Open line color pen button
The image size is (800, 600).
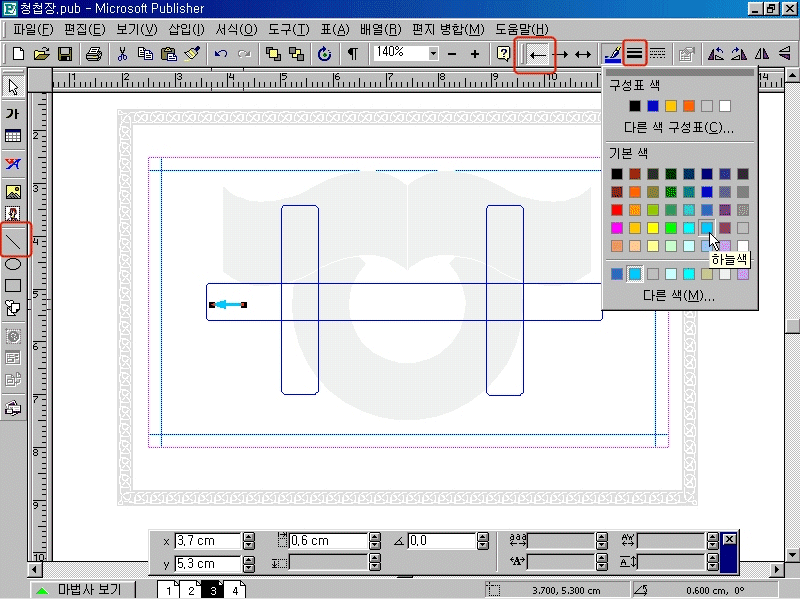(612, 54)
